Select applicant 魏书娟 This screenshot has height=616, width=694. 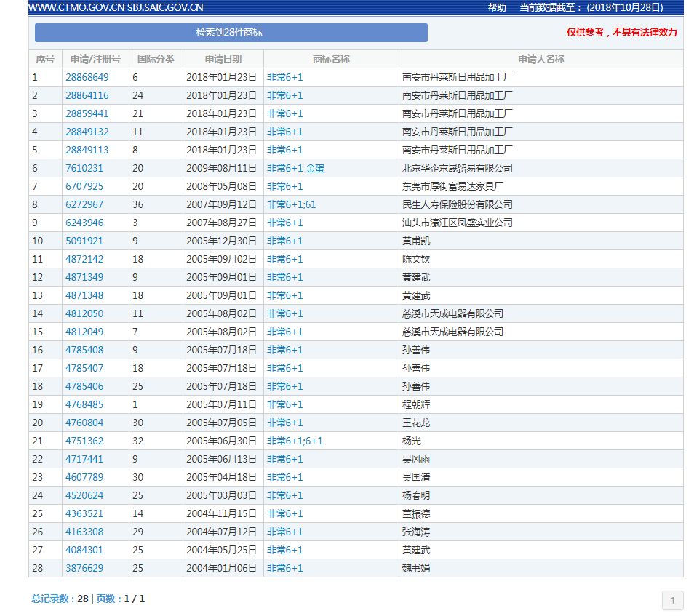point(416,568)
